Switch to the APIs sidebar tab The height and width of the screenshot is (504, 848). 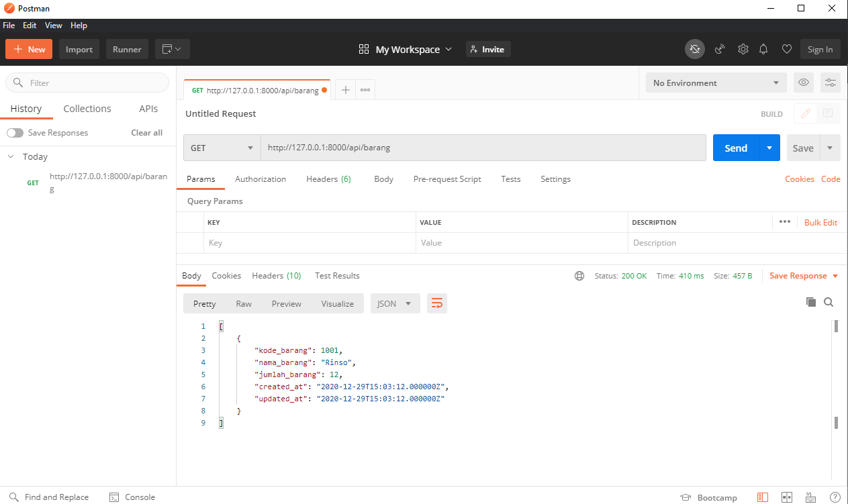coord(148,109)
